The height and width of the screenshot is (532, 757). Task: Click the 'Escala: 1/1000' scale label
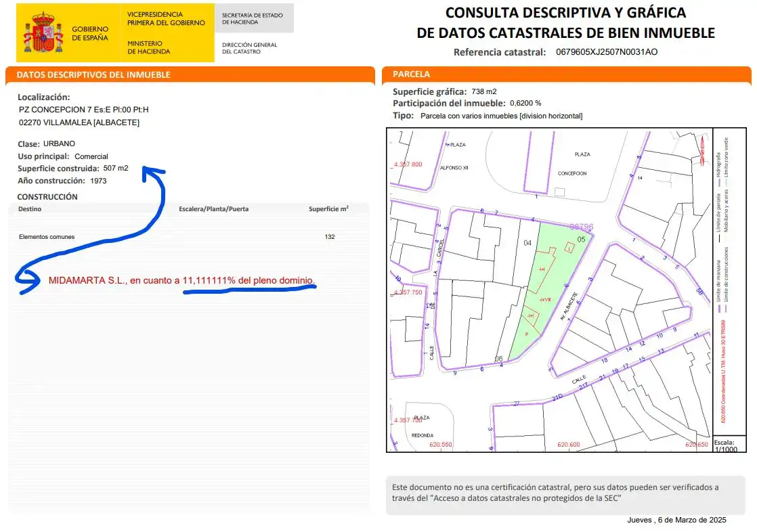[x=726, y=445]
